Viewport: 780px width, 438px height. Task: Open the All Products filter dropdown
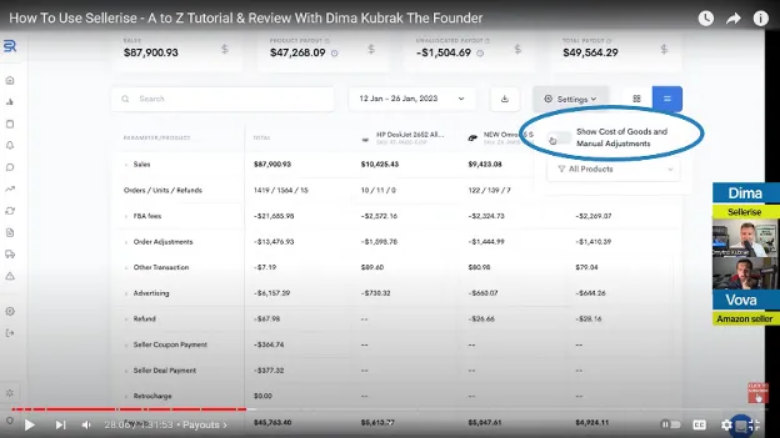(613, 169)
